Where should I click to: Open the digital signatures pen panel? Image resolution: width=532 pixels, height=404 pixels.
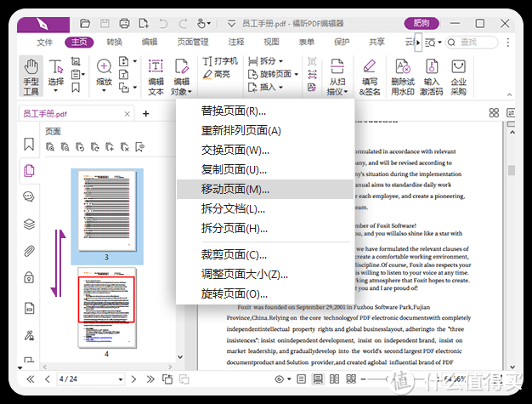click(29, 335)
